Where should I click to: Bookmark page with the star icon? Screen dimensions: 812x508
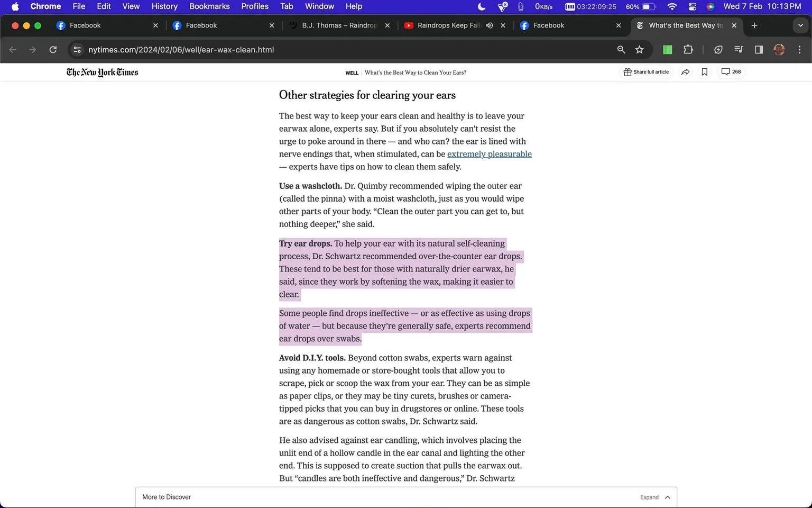639,50
